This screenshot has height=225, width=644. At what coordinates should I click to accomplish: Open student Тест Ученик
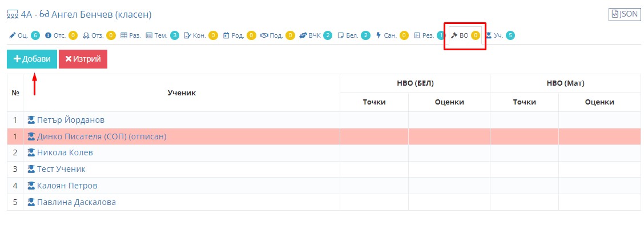[61, 169]
